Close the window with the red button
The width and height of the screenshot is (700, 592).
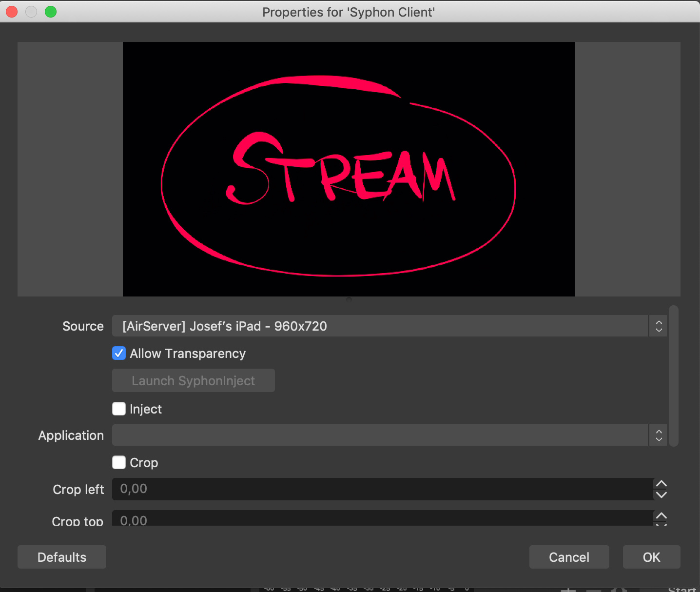coord(12,12)
